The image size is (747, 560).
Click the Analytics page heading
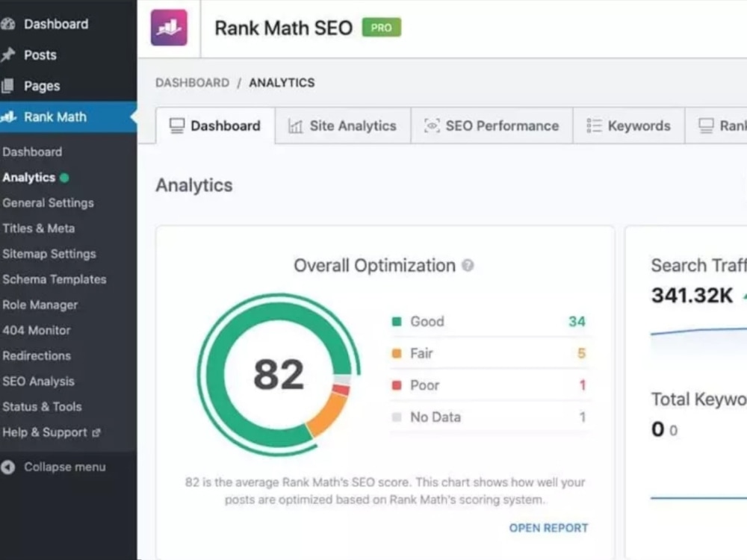(x=194, y=185)
